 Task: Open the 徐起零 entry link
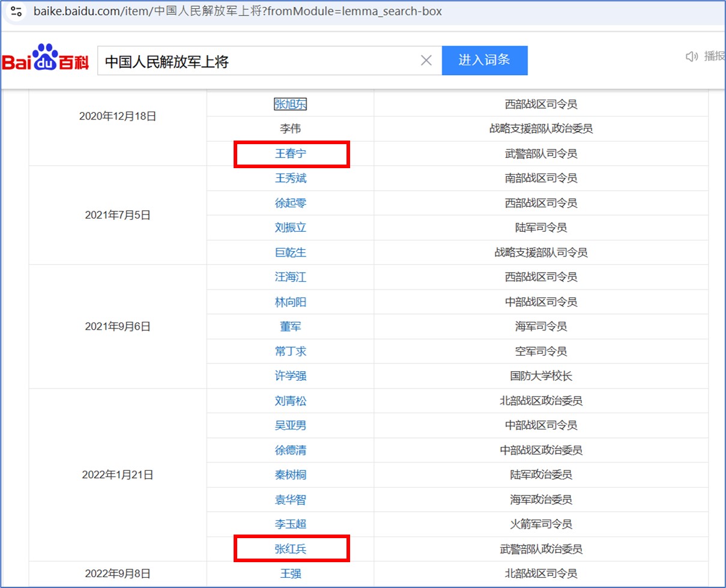pos(291,203)
